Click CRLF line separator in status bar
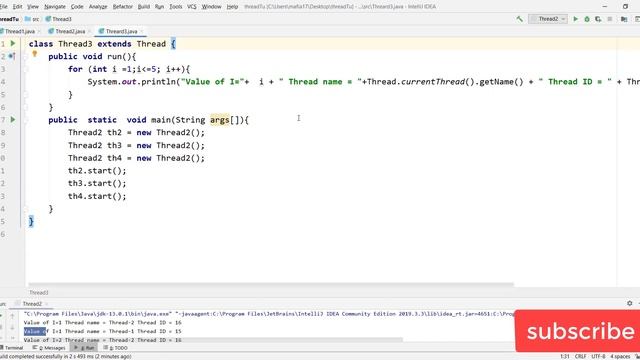This screenshot has width=640, height=360. pos(580,356)
